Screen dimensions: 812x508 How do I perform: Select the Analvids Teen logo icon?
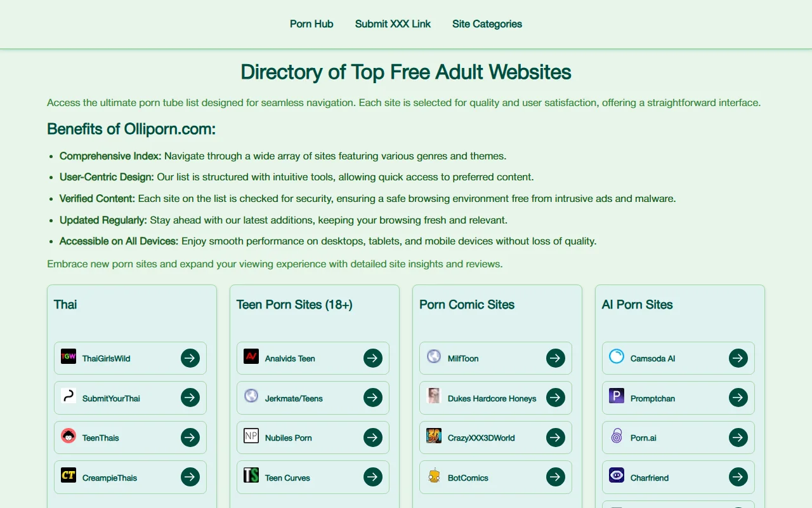coord(251,358)
